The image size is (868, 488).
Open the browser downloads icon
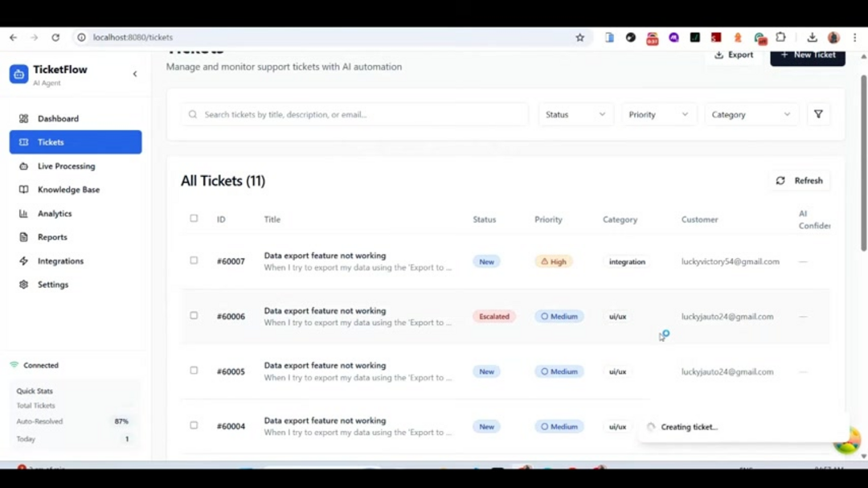pyautogui.click(x=812, y=38)
